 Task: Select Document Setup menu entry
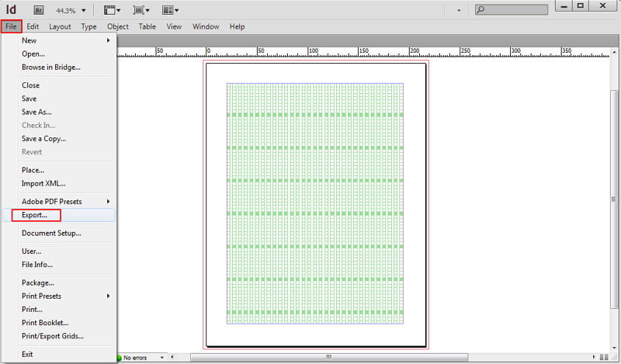pos(51,234)
